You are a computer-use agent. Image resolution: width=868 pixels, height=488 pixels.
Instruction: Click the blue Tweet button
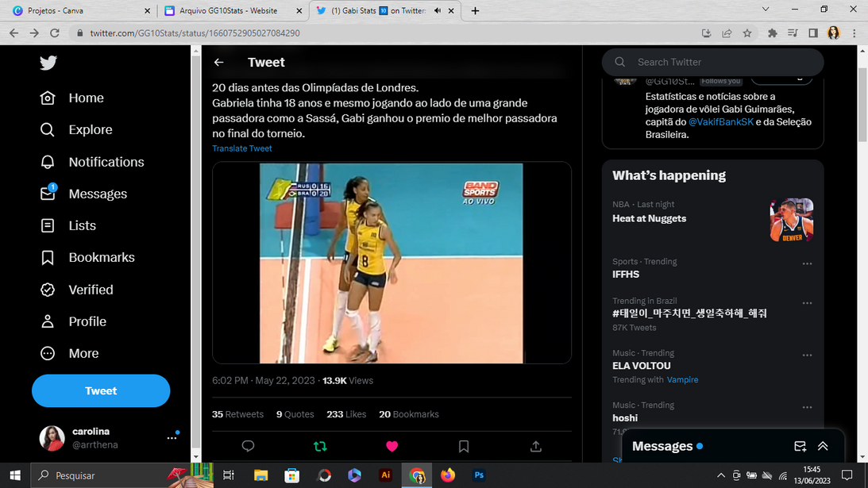[101, 390]
